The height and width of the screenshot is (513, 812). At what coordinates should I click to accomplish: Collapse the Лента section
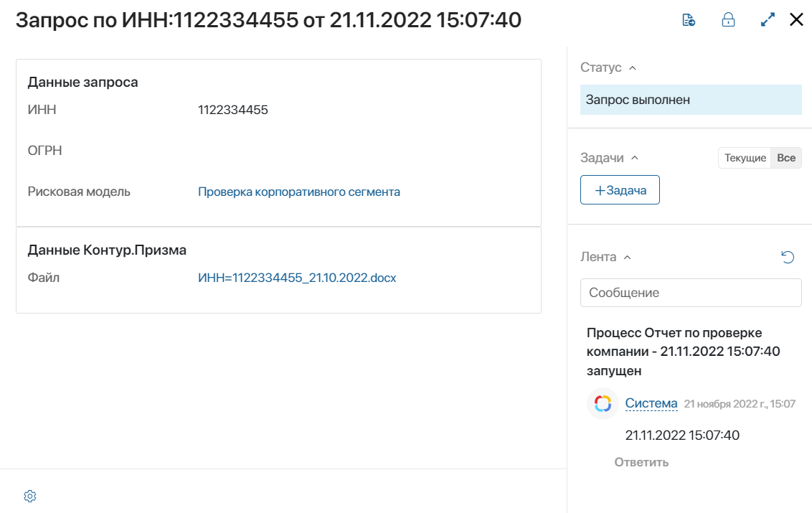(627, 258)
